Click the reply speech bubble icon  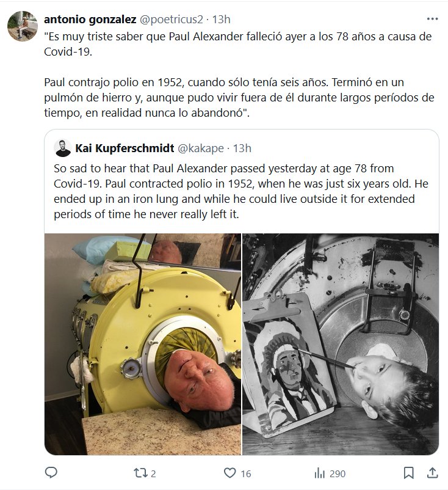51,473
